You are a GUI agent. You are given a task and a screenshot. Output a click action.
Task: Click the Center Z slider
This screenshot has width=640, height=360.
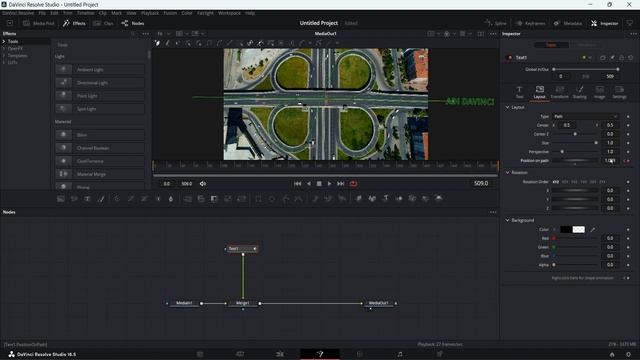(x=575, y=134)
